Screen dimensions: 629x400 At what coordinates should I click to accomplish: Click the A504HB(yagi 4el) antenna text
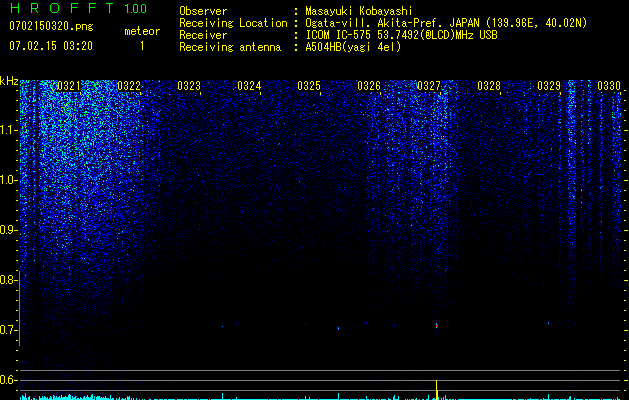353,47
